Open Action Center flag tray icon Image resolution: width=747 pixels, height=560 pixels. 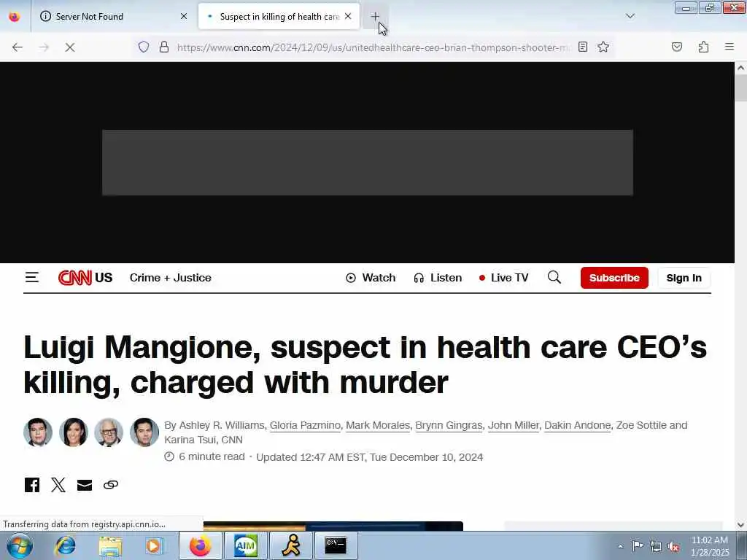pos(638,546)
